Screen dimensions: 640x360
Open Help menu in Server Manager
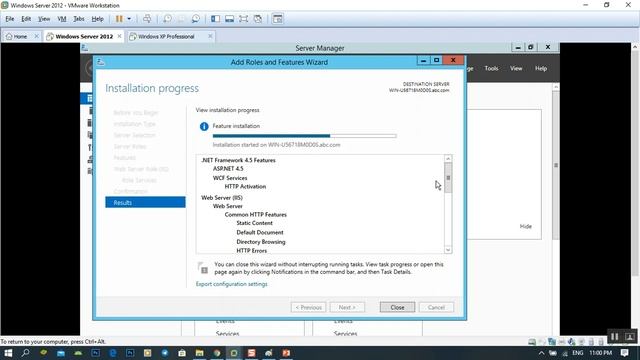coord(541,69)
